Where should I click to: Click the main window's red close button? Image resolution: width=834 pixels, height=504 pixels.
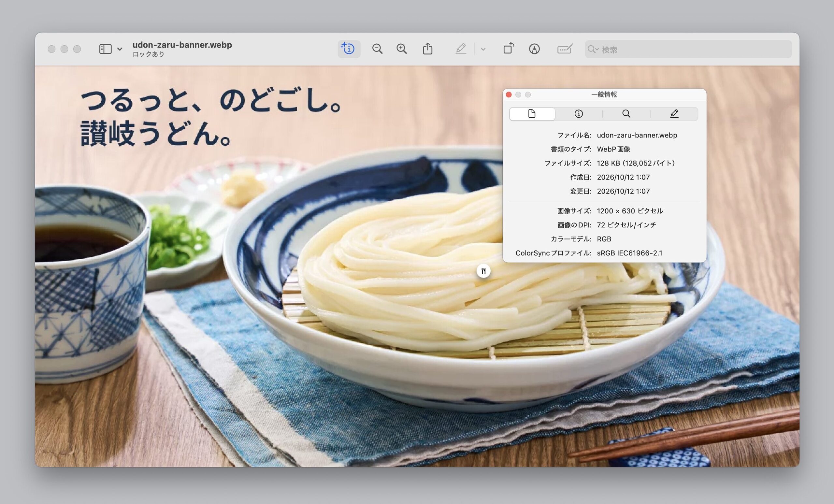pos(51,49)
